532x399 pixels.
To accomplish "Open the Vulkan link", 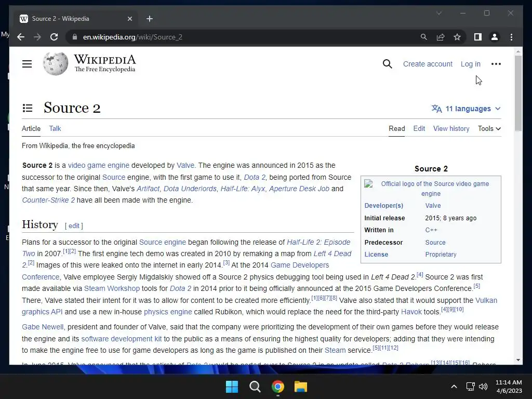I will tap(486, 300).
